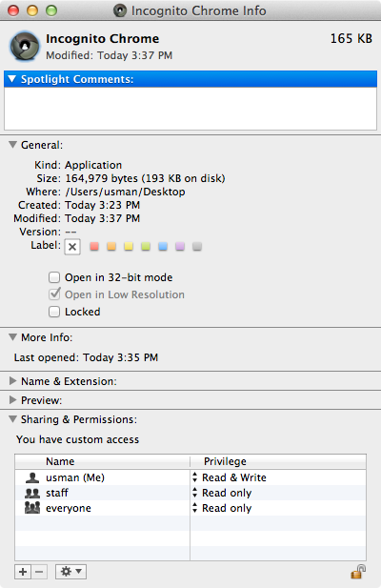Click inside the Spotlight Comments text field
Image resolution: width=381 pixels, height=588 pixels.
point(190,109)
